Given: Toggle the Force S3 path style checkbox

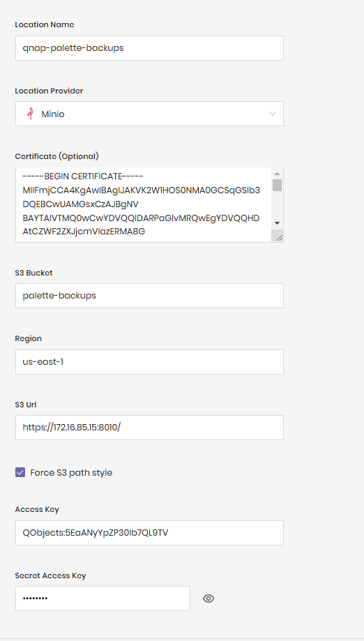Looking at the screenshot, I should point(20,473).
